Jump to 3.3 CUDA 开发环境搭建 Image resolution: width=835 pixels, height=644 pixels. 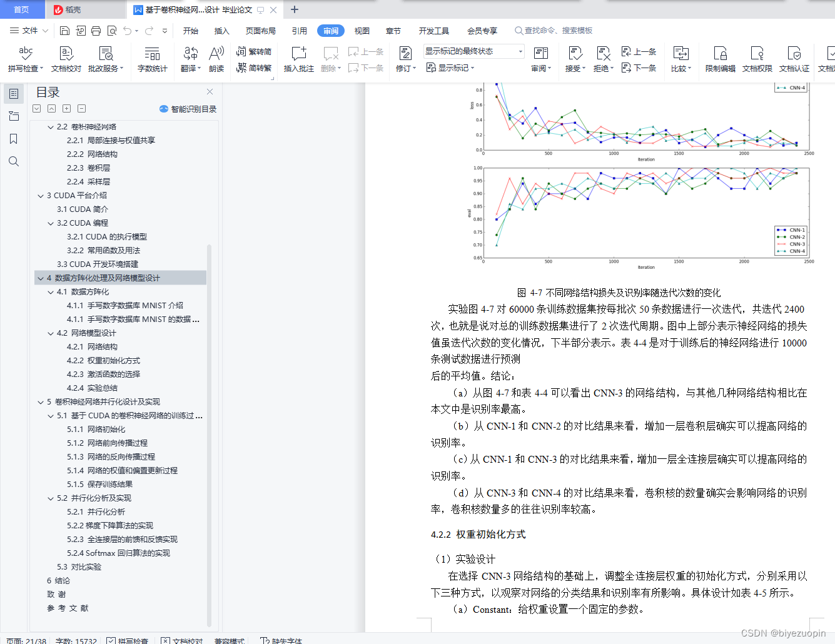(x=98, y=264)
